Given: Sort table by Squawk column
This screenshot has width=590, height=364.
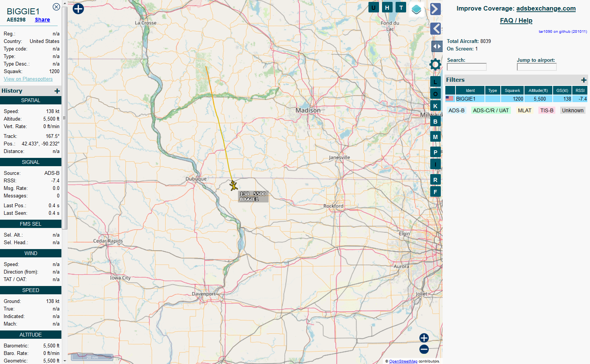Looking at the screenshot, I should 512,90.
